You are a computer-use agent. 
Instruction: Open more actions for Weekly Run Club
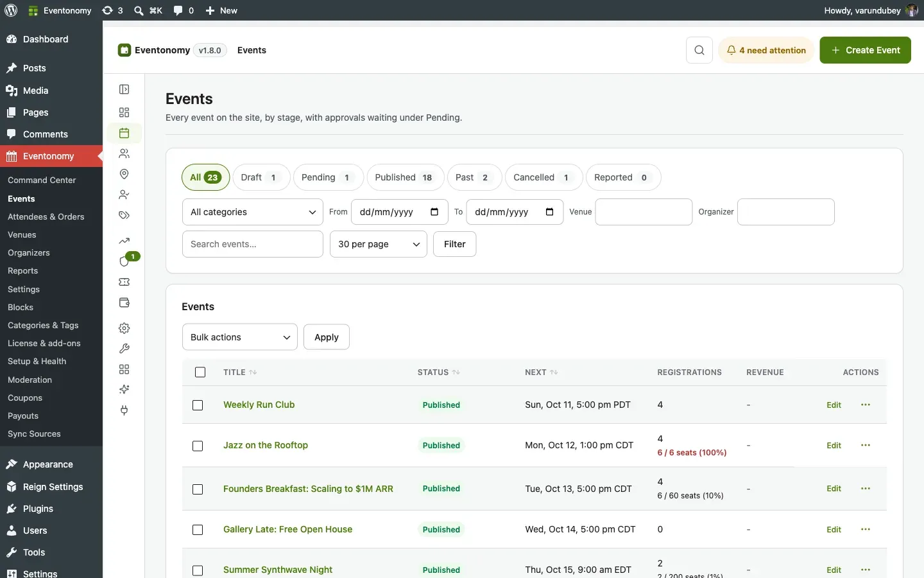tap(866, 405)
